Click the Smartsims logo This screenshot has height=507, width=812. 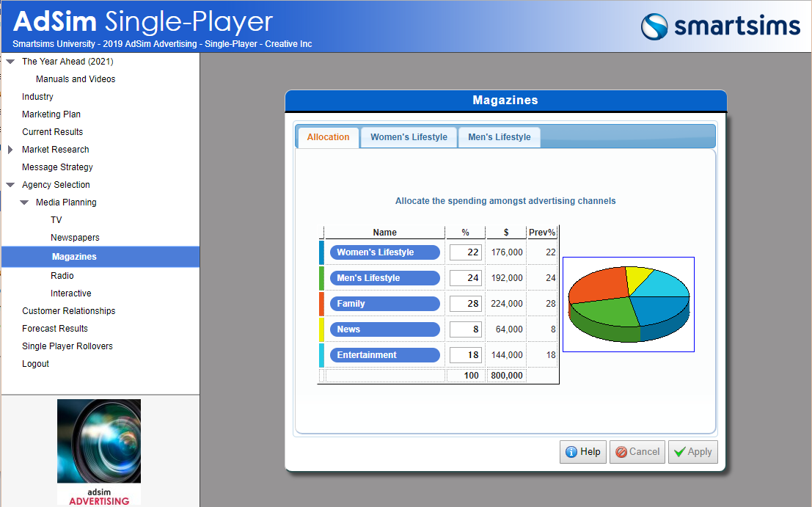click(720, 26)
